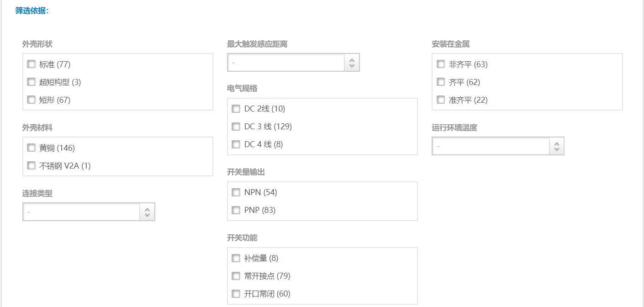Check the 标准 (77) housing shape option

[x=31, y=64]
